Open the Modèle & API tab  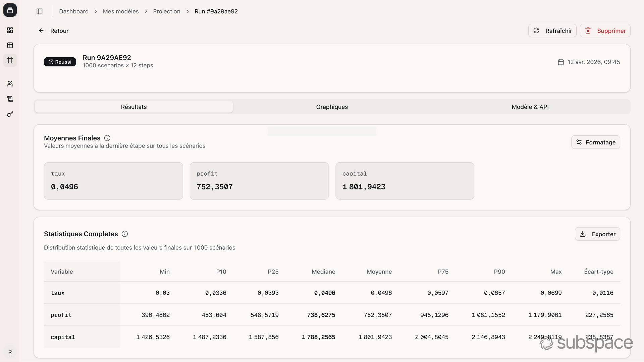click(530, 107)
